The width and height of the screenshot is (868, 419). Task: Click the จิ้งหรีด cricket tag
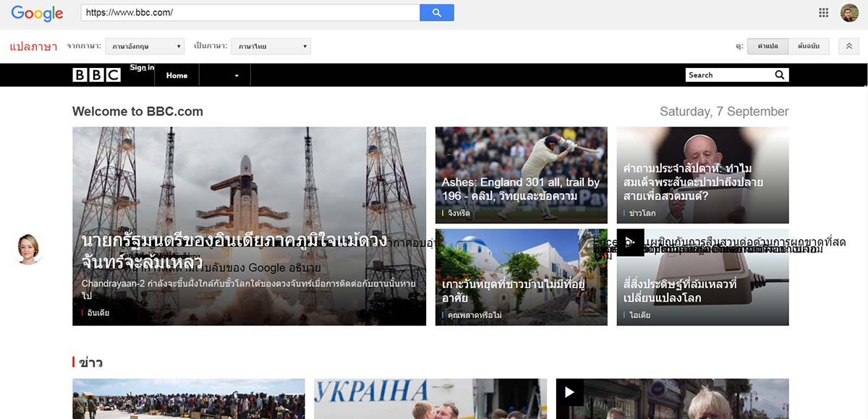click(x=459, y=213)
